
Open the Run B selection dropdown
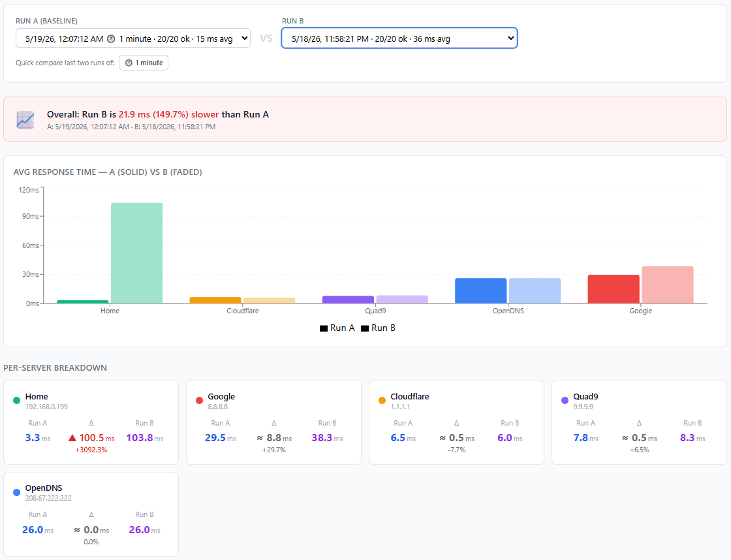pyautogui.click(x=399, y=39)
